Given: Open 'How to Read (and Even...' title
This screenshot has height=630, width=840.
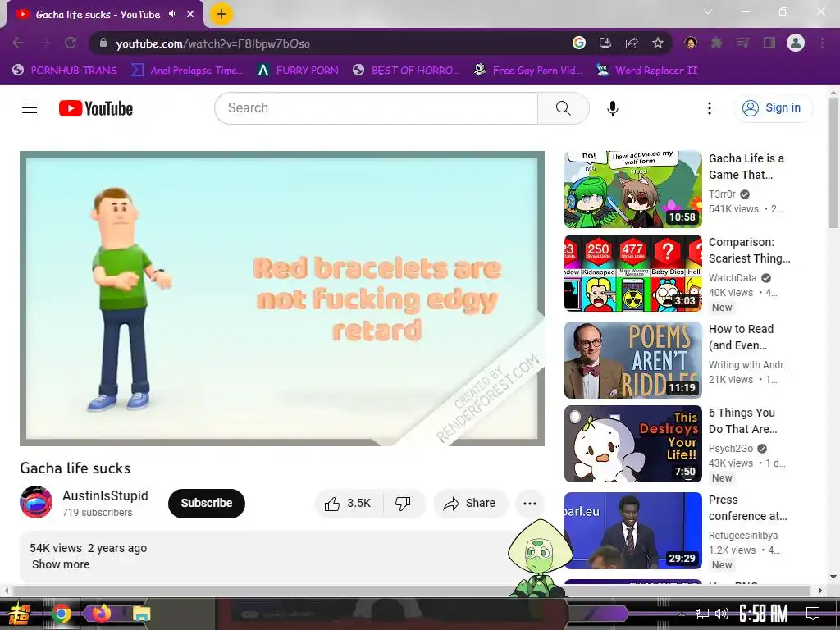Looking at the screenshot, I should (741, 337).
